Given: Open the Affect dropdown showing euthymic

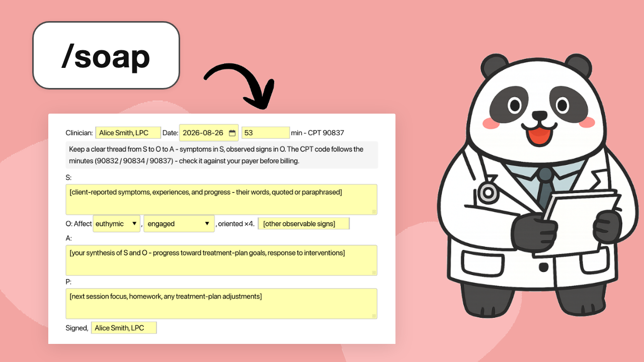Looking at the screenshot, I should click(116, 224).
